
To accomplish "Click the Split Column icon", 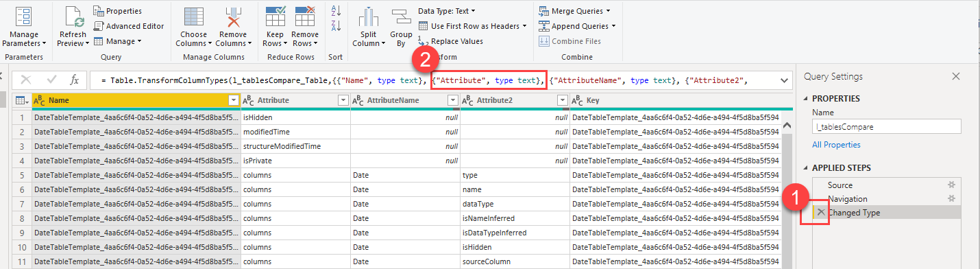I will tap(369, 16).
